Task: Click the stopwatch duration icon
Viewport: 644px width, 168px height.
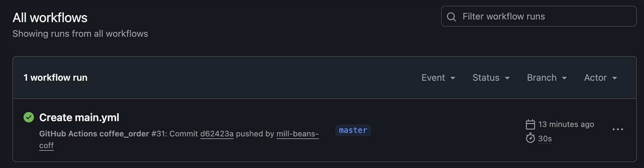Action: [x=530, y=138]
